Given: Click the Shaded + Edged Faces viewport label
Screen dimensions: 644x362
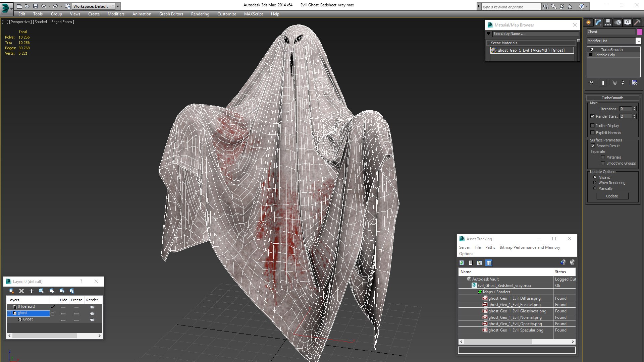Looking at the screenshot, I should point(54,22).
